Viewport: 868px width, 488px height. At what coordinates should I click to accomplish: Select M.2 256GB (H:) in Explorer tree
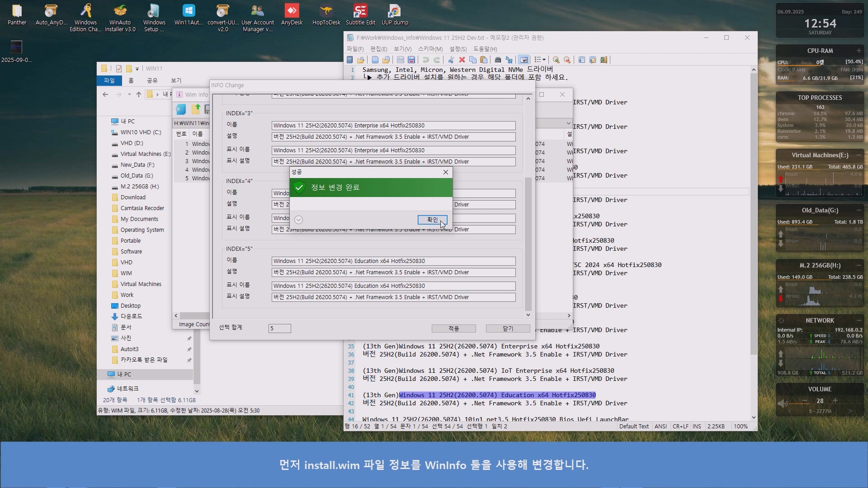(140, 187)
